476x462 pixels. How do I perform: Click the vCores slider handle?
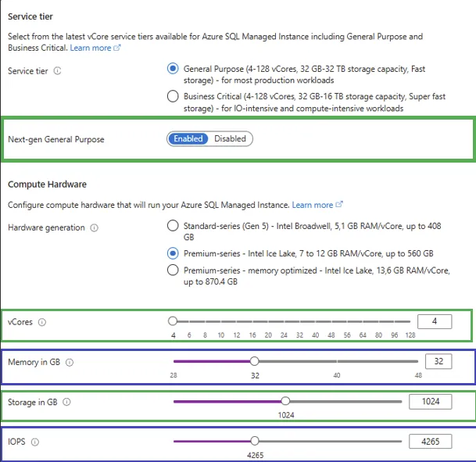[173, 321]
